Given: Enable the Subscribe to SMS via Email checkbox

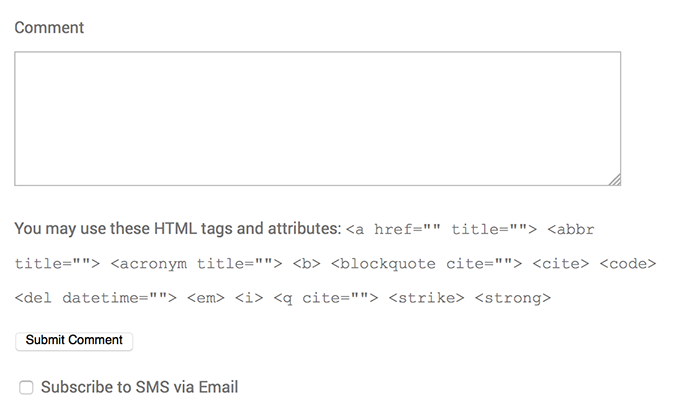Looking at the screenshot, I should click(27, 388).
